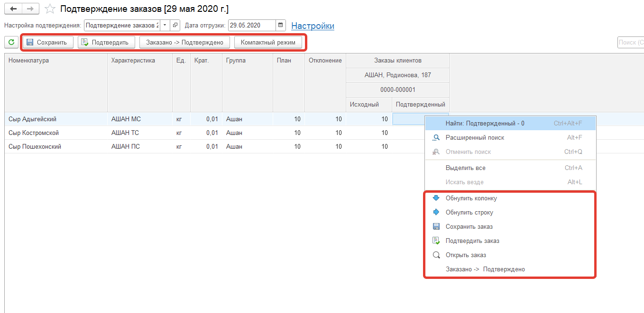644x313 pixels.
Task: Toggle 'Компактный режим' view mode
Action: tap(268, 42)
